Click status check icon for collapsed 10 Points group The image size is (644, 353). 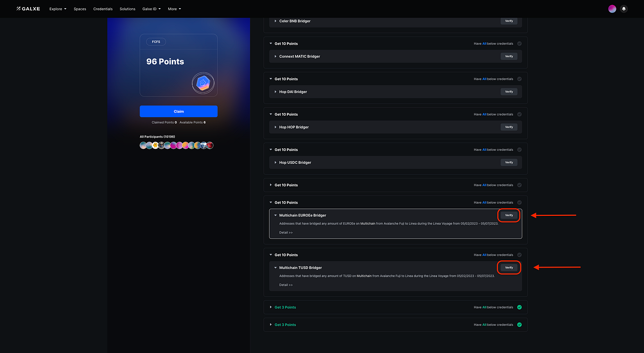click(519, 185)
